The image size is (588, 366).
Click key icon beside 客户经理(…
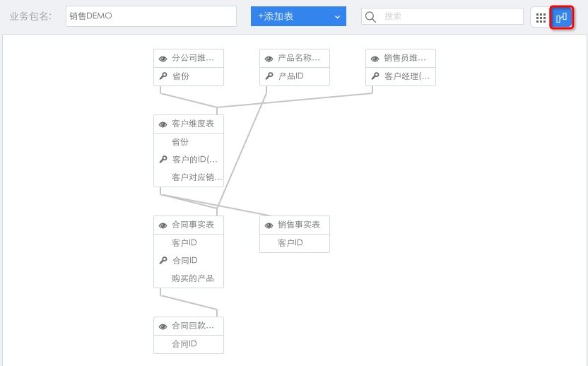pyautogui.click(x=375, y=76)
